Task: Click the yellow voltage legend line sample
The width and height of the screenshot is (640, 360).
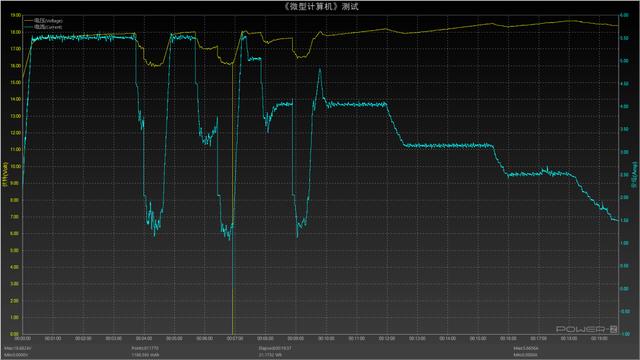Action: [x=29, y=20]
